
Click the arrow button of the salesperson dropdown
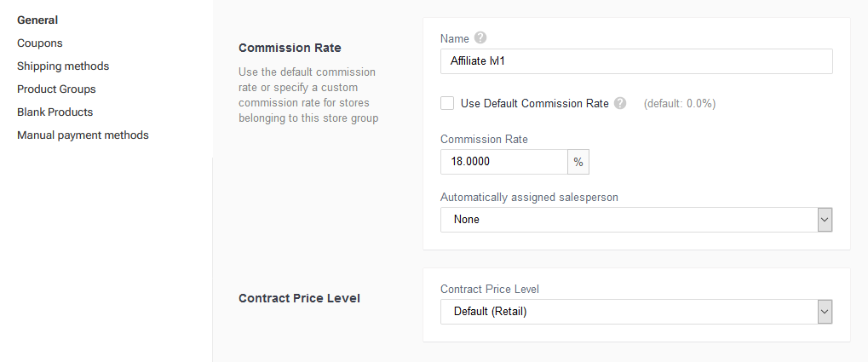(825, 220)
